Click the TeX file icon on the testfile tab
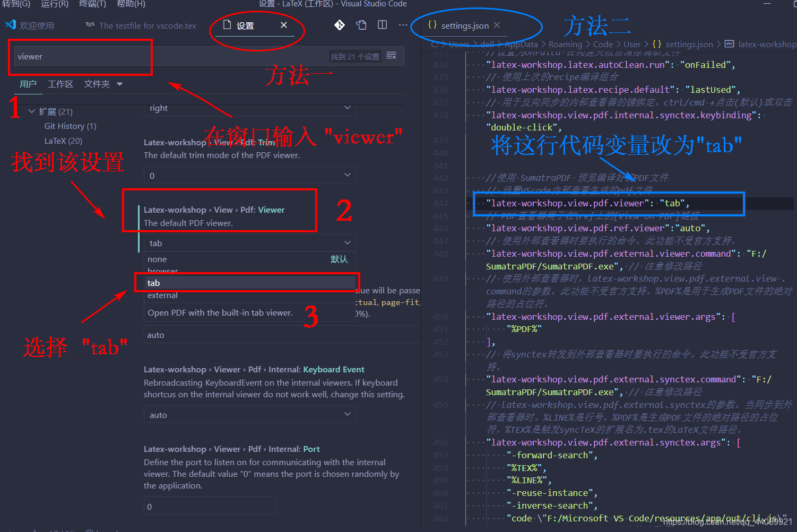 coord(90,24)
